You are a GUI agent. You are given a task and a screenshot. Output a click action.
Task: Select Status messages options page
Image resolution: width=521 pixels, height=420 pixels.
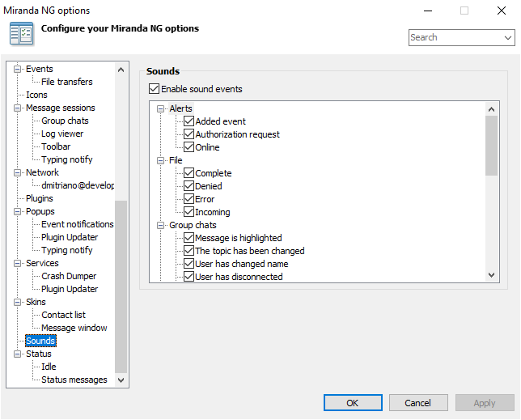[x=74, y=380]
